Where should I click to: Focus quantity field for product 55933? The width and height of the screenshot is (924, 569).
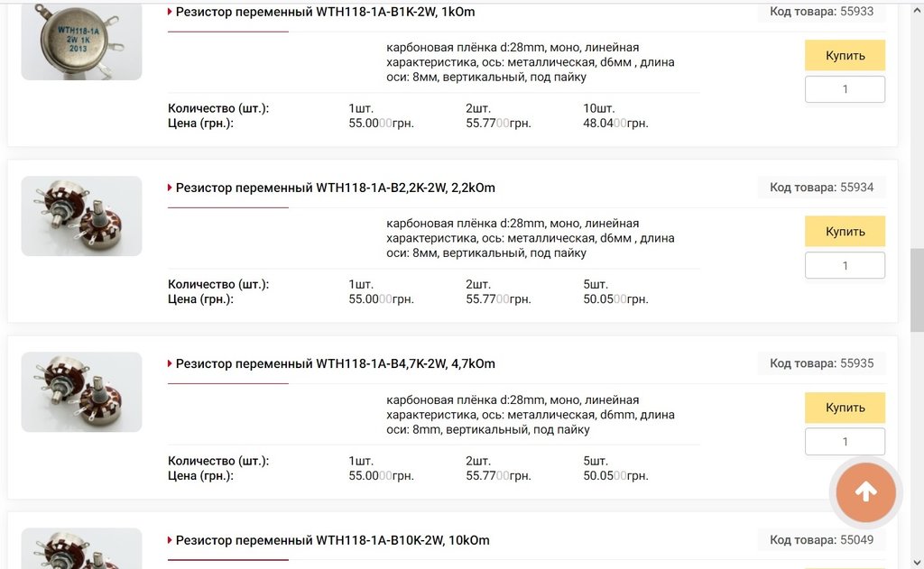point(845,89)
